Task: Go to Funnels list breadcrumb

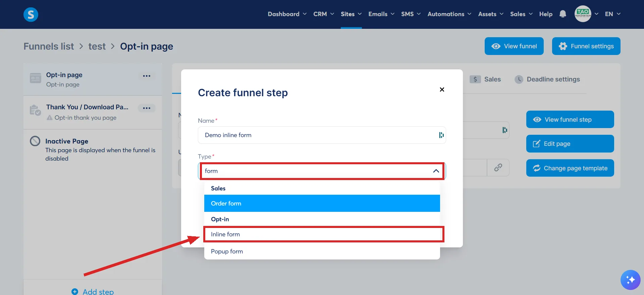Action: tap(49, 46)
